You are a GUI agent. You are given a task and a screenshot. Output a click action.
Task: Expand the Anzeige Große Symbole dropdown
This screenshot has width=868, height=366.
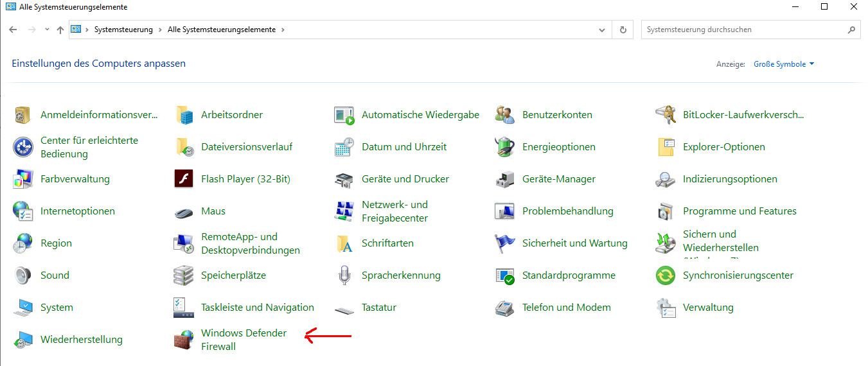[x=784, y=64]
